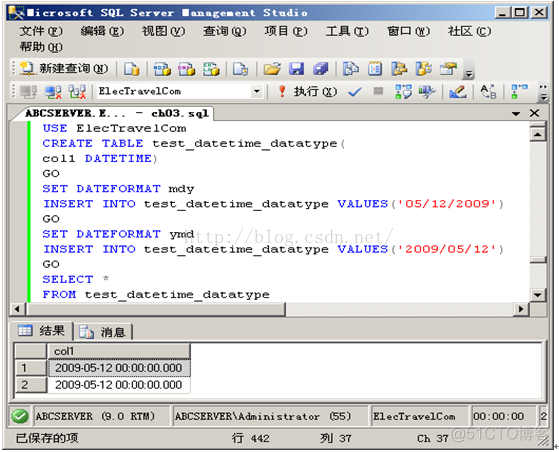Open the Tools (工具) menu

click(347, 31)
